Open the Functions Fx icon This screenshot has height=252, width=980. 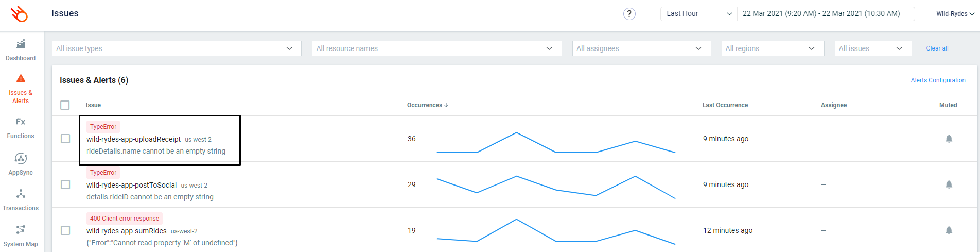21,122
